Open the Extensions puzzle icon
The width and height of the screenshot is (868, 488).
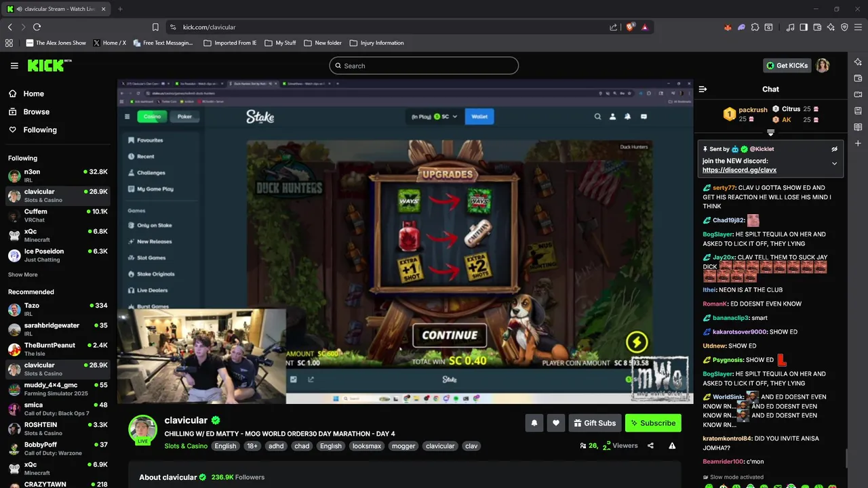point(755,27)
